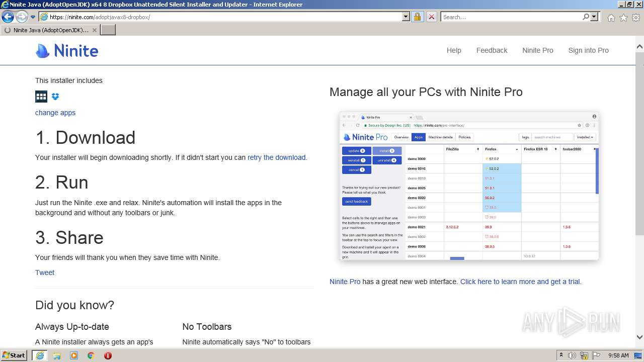Screen dimensions: 644x362
Task: Open File Explorer in the taskbar
Action: point(57,355)
